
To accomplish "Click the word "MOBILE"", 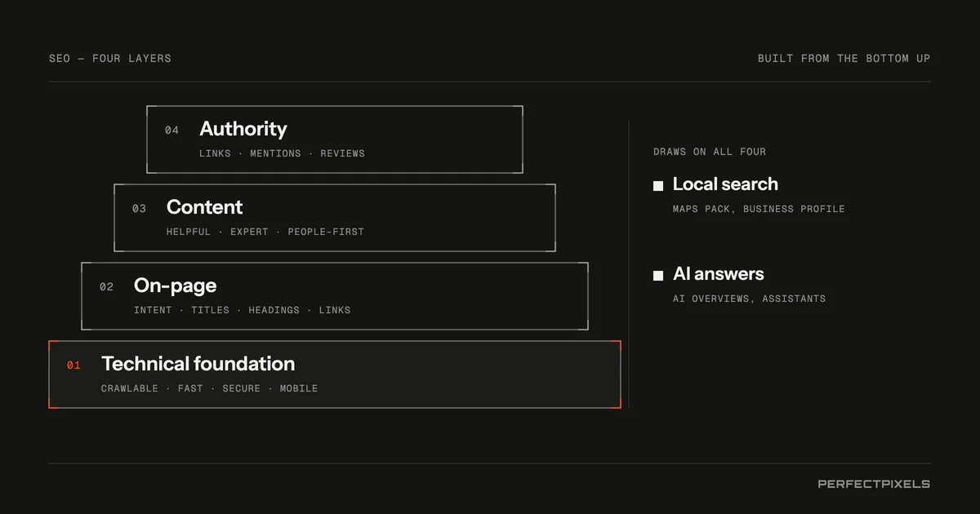I will coord(299,388).
